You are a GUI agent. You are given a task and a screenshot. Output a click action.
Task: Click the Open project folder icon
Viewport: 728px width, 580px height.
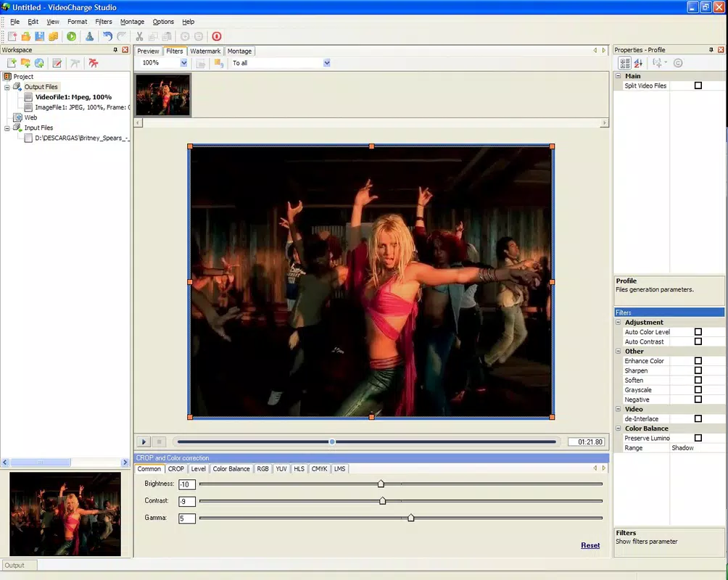[26, 36]
